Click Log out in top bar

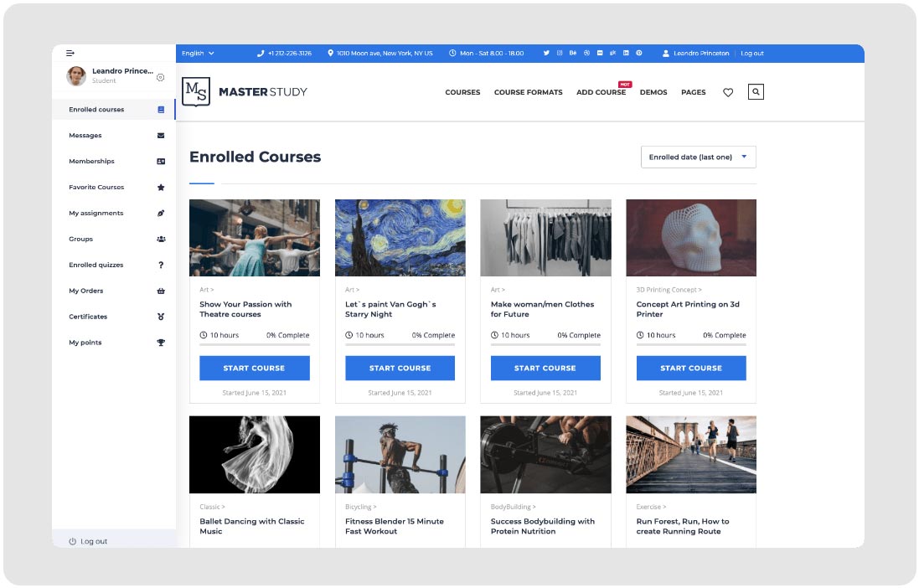[752, 54]
